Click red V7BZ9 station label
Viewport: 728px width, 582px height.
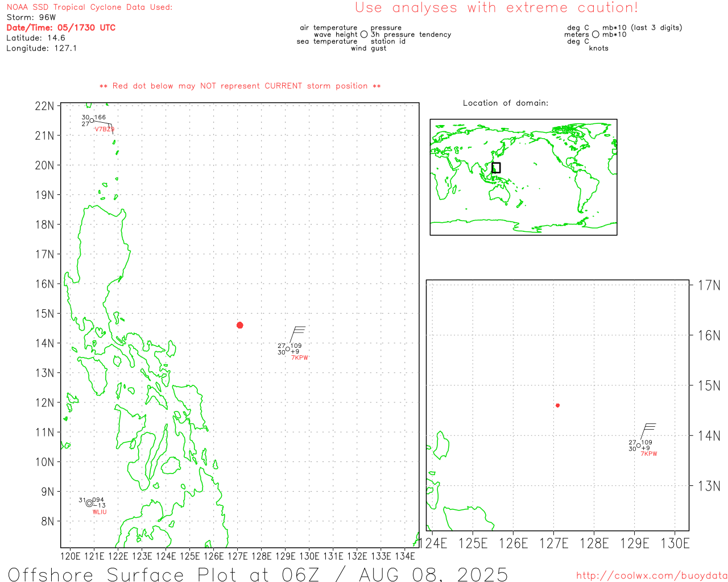tap(104, 130)
